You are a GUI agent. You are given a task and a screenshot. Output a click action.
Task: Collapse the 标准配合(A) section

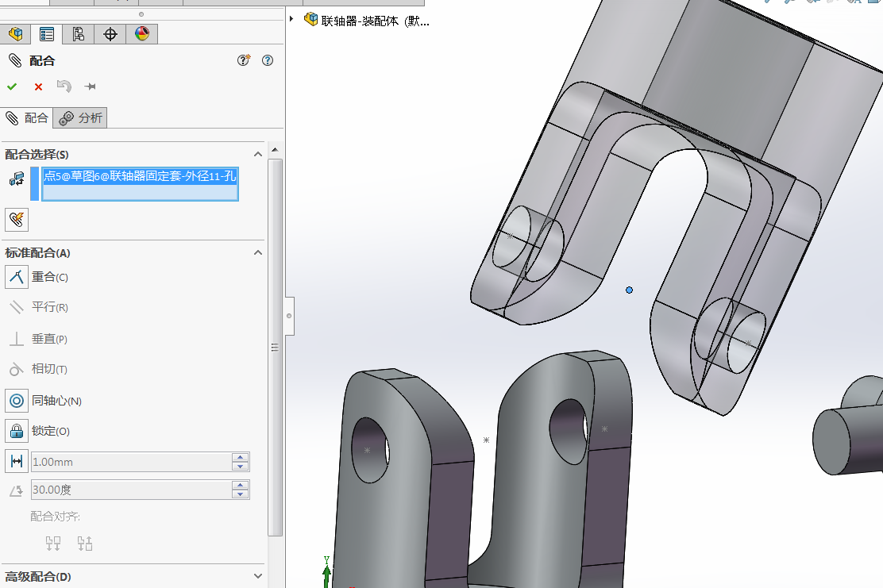tap(258, 252)
